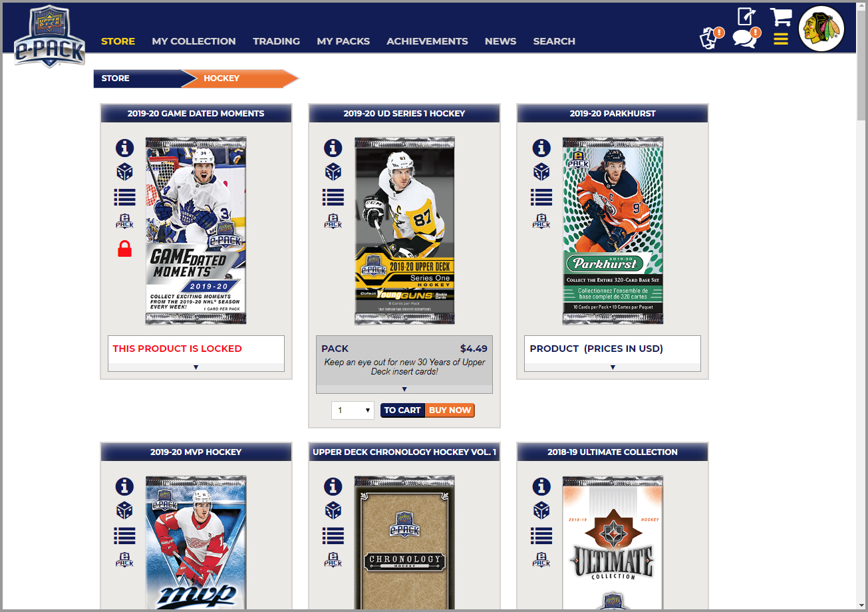
Task: Open checklist icon for UD Series 1 Hockey
Action: click(333, 197)
